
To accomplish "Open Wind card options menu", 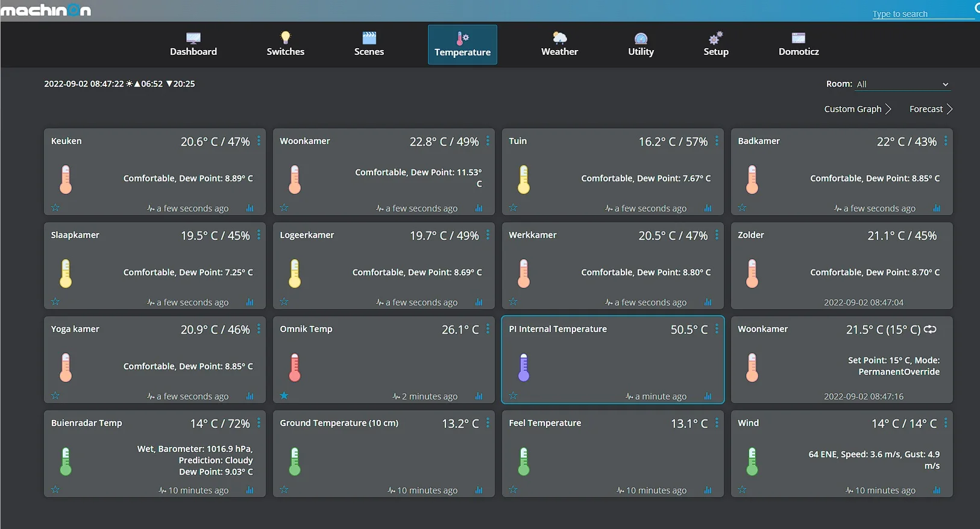I will click(946, 423).
